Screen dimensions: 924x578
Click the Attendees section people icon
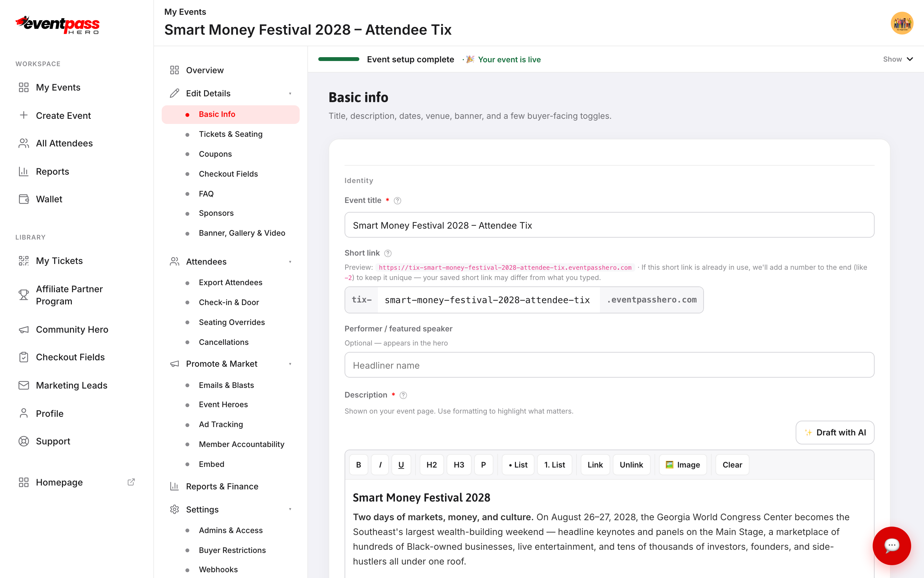pos(175,261)
